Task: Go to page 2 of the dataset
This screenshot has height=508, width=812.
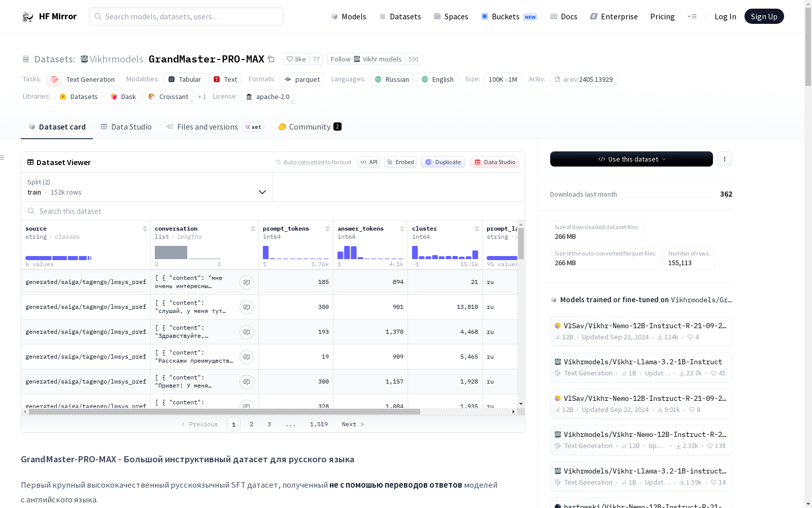Action: [x=251, y=424]
